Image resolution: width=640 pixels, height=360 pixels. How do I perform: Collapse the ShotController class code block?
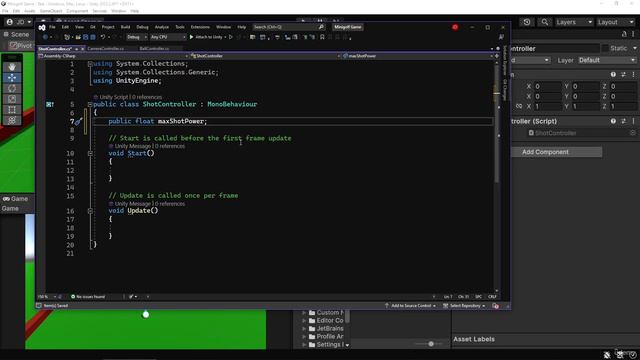[x=90, y=104]
